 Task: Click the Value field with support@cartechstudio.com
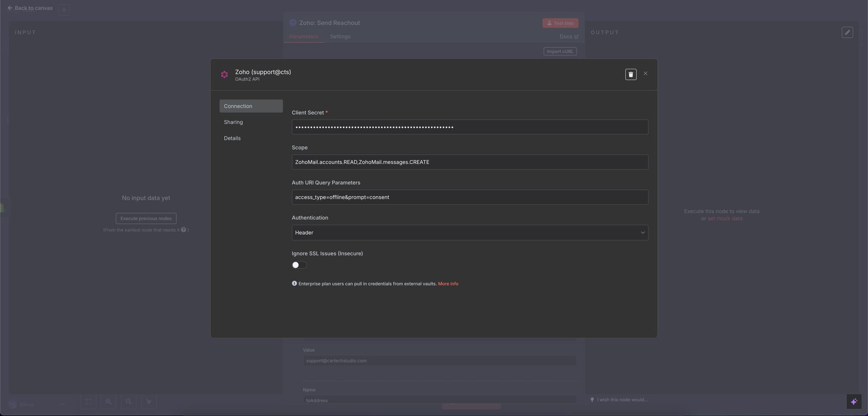[x=439, y=361]
